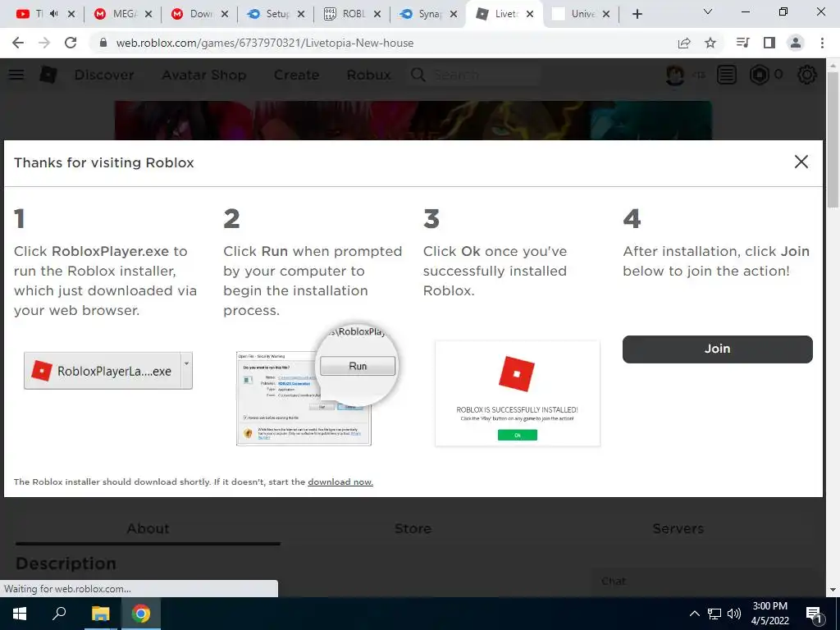This screenshot has width=840, height=630.
Task: Mute the audio-playing YouTube tab
Action: (x=53, y=14)
